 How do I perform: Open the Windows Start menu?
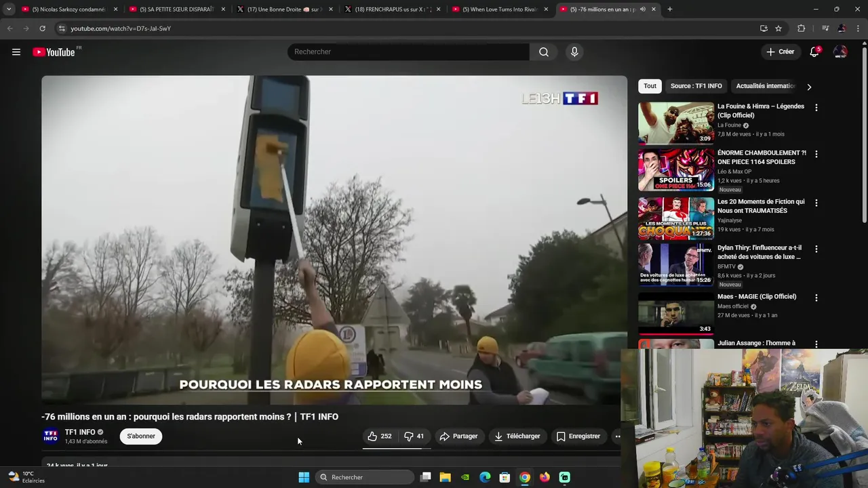point(304,477)
